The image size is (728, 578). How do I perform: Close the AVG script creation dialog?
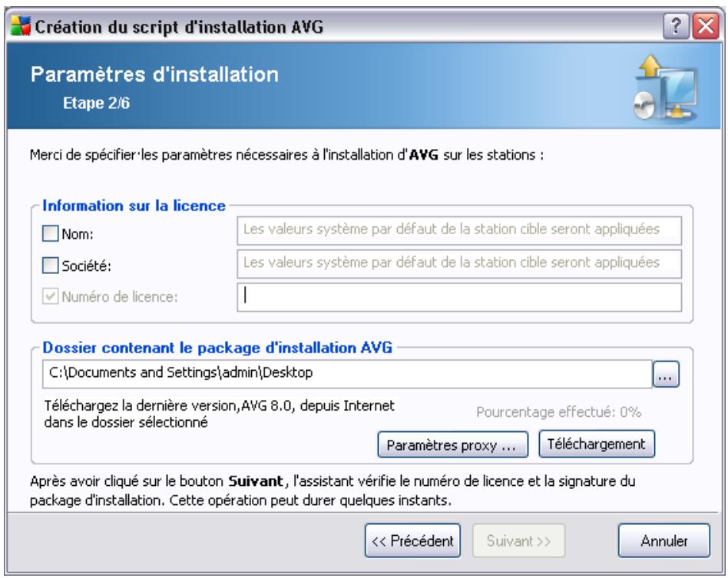coord(706,26)
